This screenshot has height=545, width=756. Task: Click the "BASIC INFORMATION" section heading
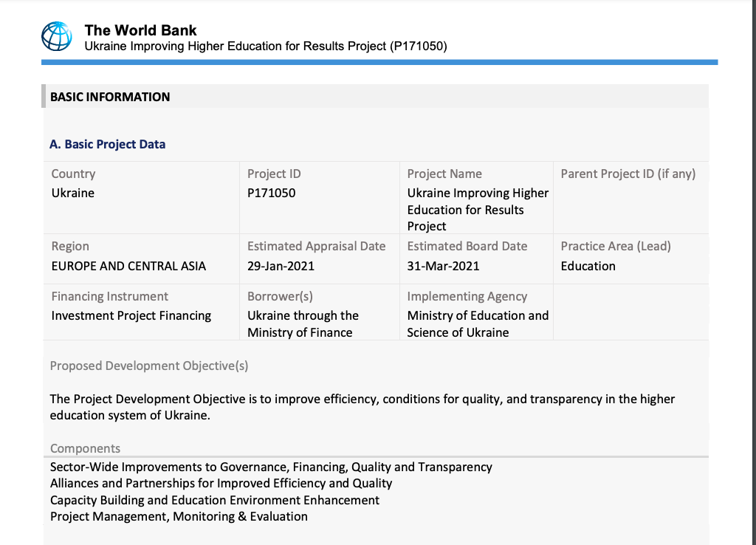pyautogui.click(x=110, y=97)
